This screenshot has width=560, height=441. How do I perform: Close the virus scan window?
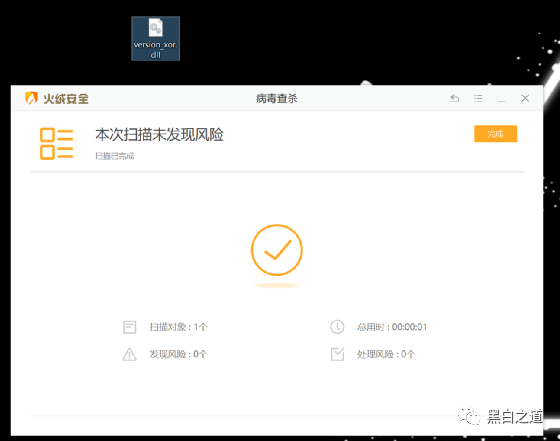click(525, 98)
